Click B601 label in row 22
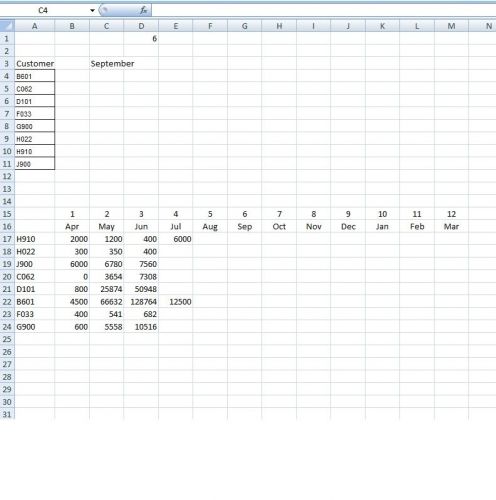The image size is (496, 500). click(35, 302)
